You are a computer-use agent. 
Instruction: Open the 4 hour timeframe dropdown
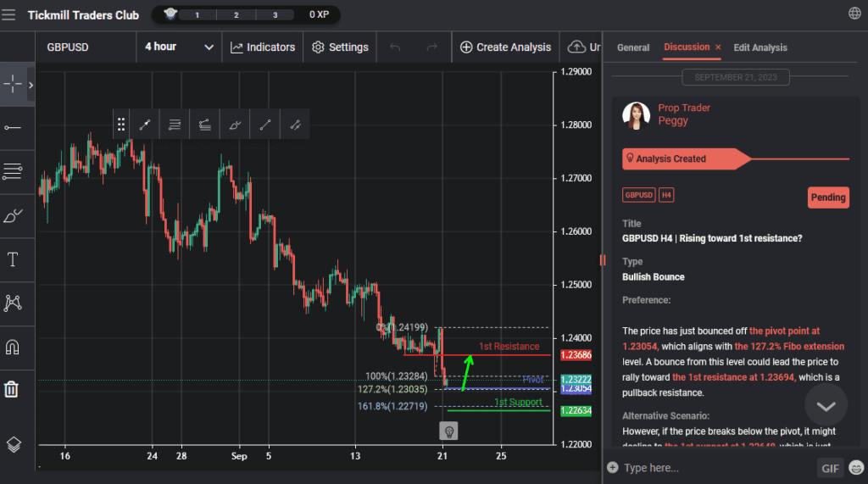(x=179, y=47)
